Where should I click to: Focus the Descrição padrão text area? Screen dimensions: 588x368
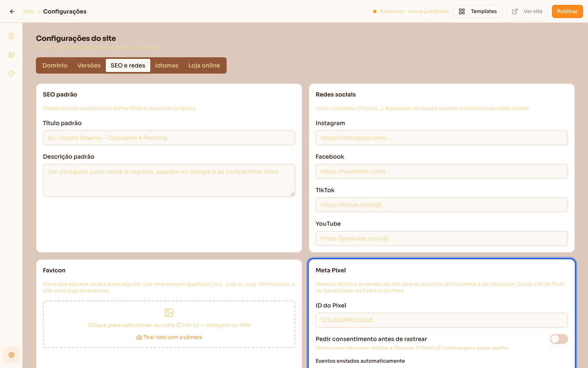click(169, 180)
